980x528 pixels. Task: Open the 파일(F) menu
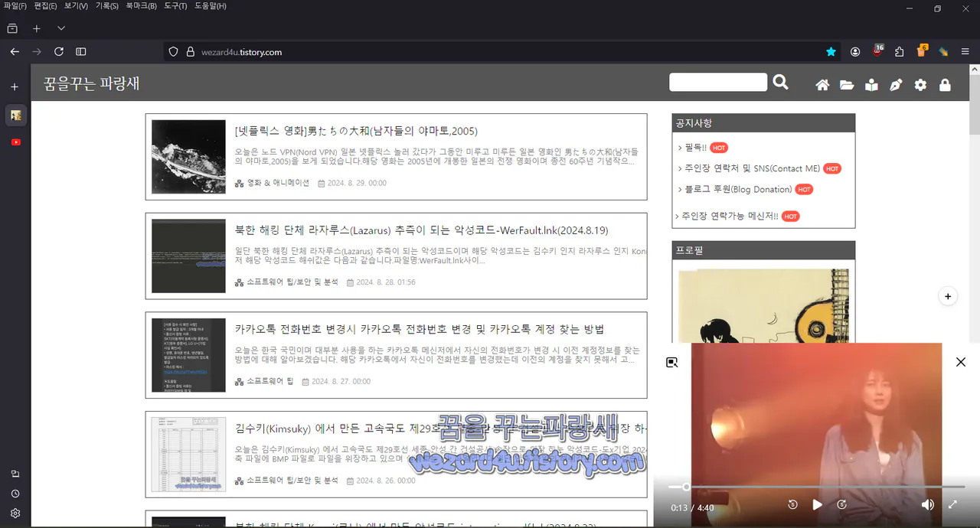(15, 6)
